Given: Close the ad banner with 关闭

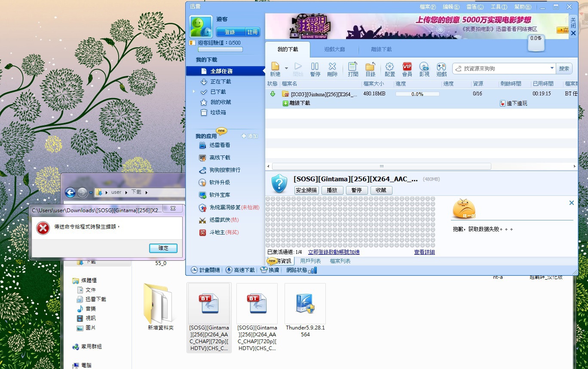Looking at the screenshot, I should point(573,26).
